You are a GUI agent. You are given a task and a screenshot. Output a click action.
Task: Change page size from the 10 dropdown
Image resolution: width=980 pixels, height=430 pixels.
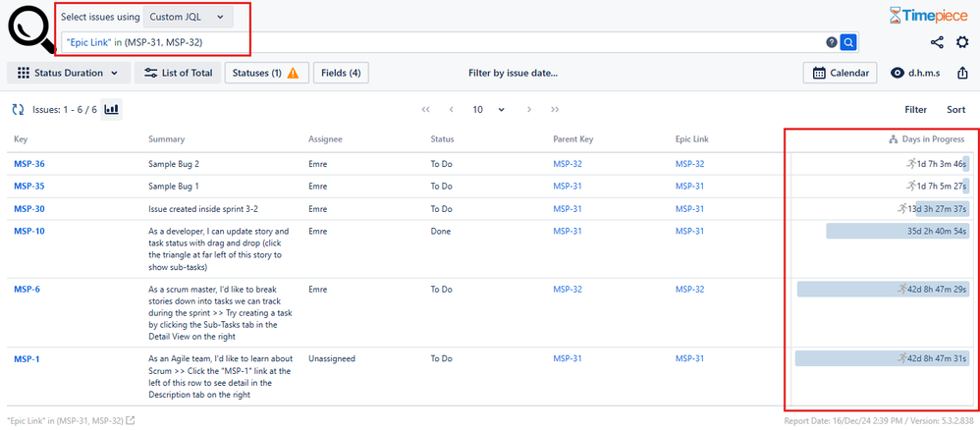tap(488, 109)
